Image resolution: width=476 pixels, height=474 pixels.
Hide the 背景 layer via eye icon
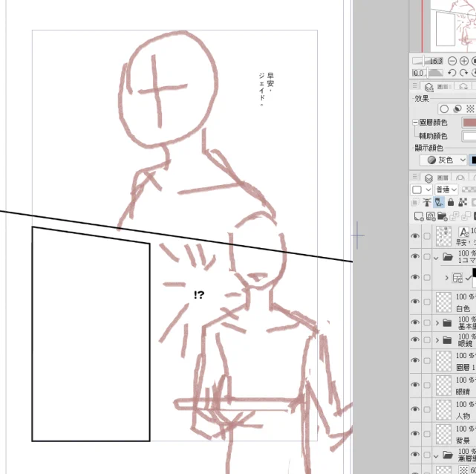(415, 433)
